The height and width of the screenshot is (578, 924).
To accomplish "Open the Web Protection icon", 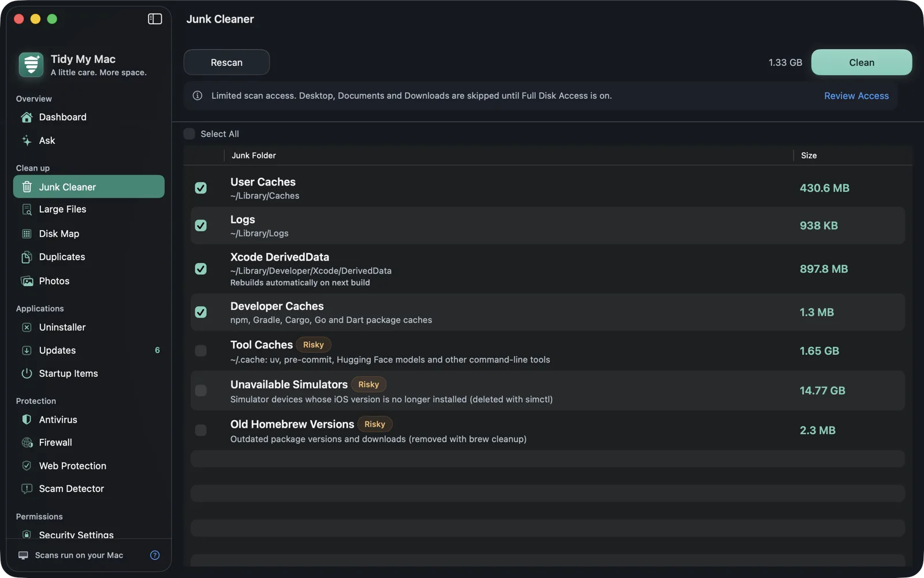I will click(27, 466).
